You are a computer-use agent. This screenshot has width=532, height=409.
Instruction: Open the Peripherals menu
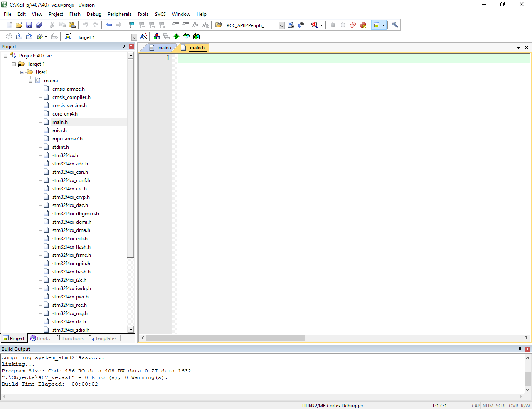pos(119,14)
